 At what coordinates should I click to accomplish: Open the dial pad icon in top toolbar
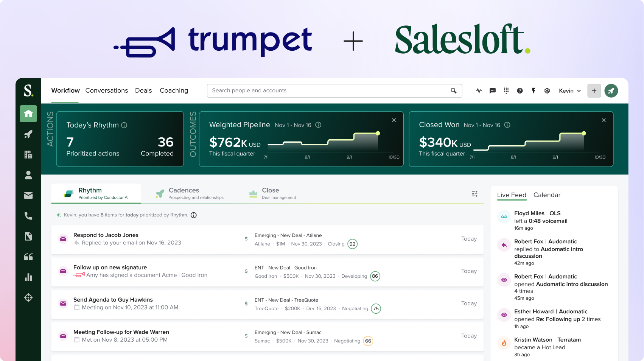coord(506,90)
